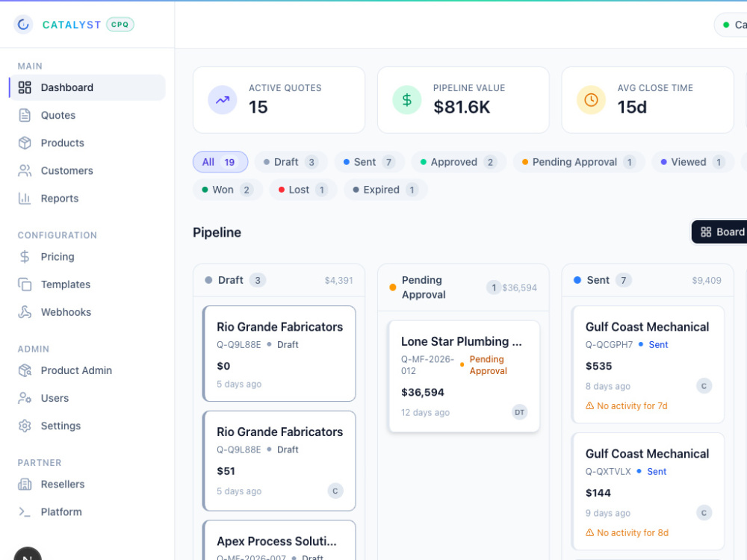The width and height of the screenshot is (747, 560).
Task: Click the Catalyst logo icon
Action: [x=23, y=25]
